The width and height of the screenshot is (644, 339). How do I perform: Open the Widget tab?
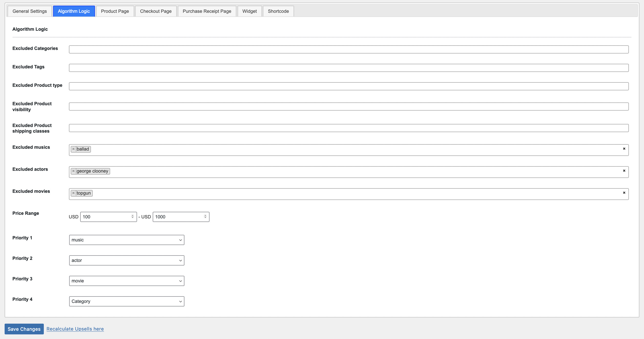pos(250,11)
